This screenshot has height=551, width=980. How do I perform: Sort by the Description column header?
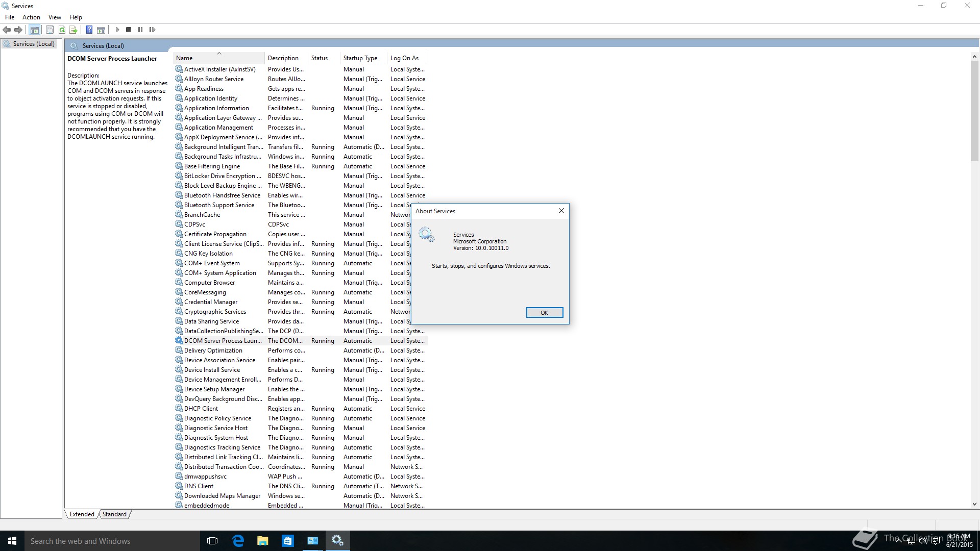click(x=286, y=58)
